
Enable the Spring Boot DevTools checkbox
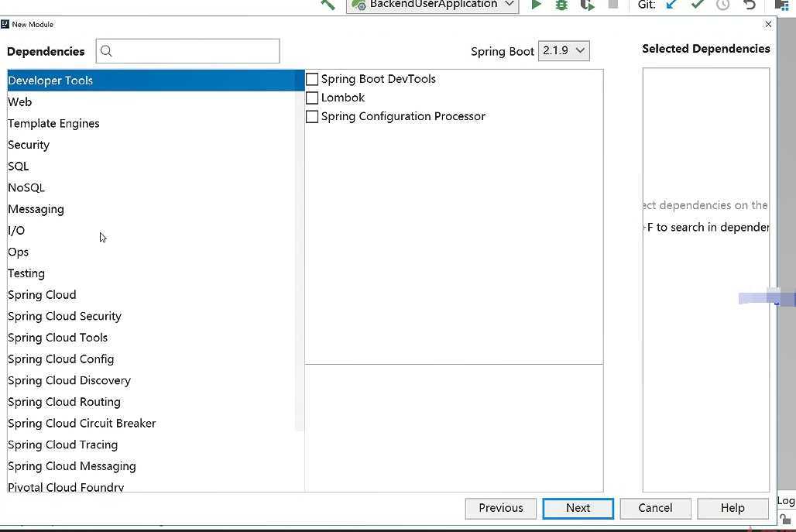coord(312,79)
